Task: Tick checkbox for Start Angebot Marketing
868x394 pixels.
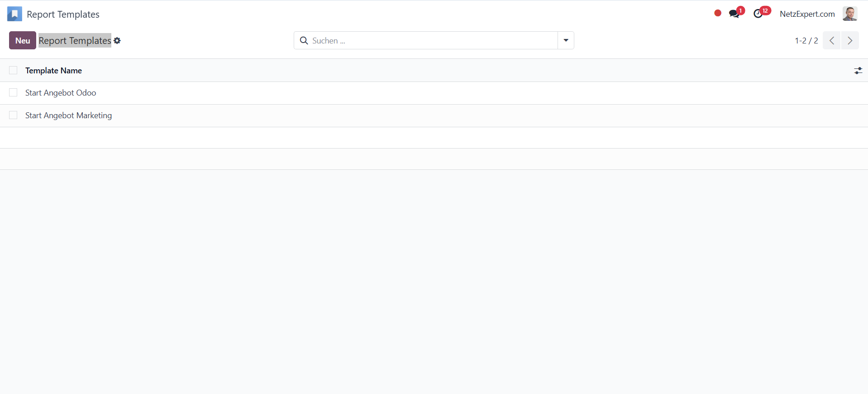Action: tap(13, 115)
